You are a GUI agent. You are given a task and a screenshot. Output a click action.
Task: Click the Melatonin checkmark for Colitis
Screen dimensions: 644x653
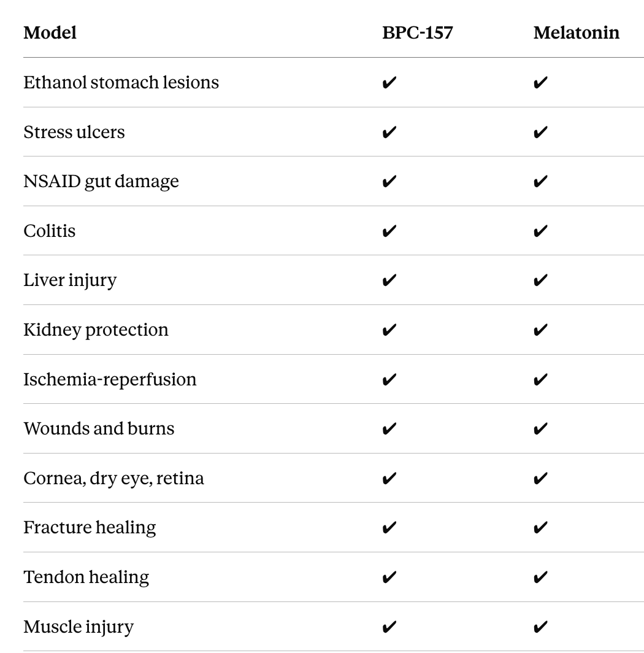pyautogui.click(x=540, y=231)
